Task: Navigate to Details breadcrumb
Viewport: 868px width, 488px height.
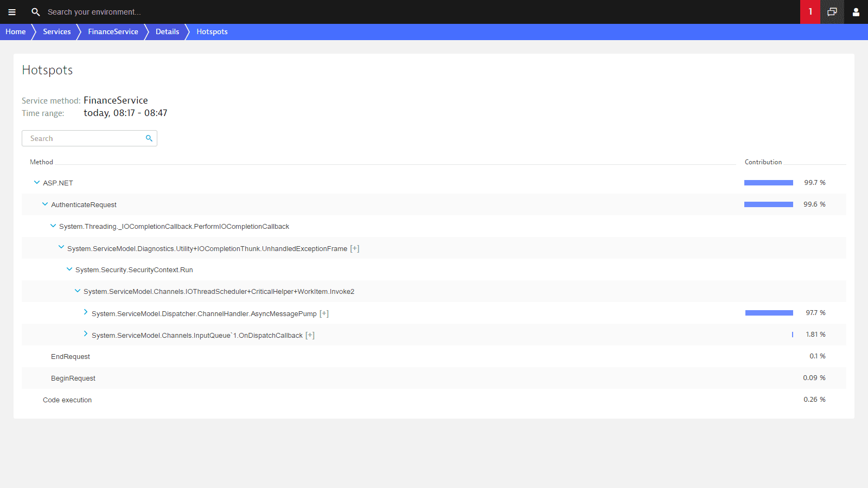Action: 167,32
